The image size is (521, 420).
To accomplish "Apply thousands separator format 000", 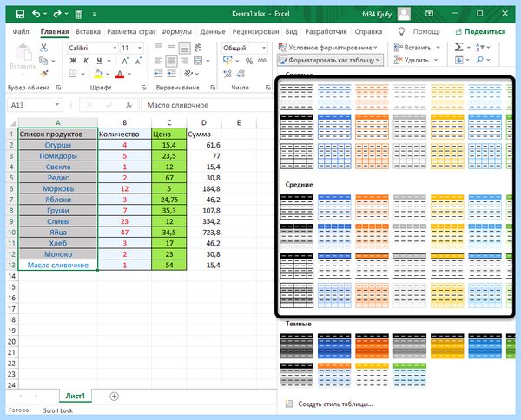I will [262, 61].
